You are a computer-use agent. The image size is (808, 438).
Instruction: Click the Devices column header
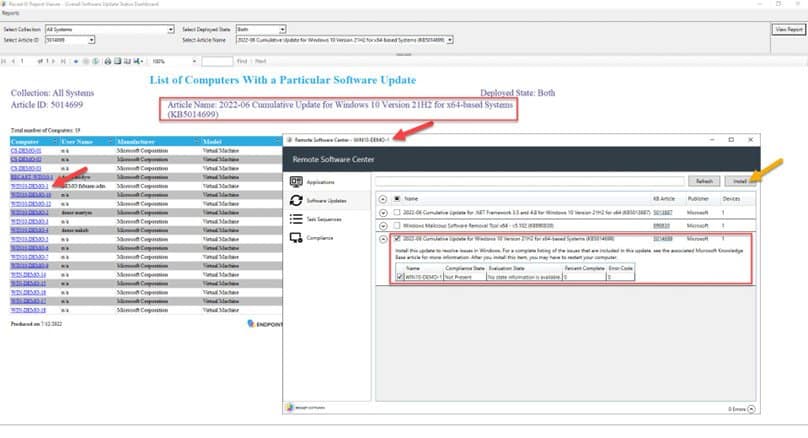coord(731,198)
